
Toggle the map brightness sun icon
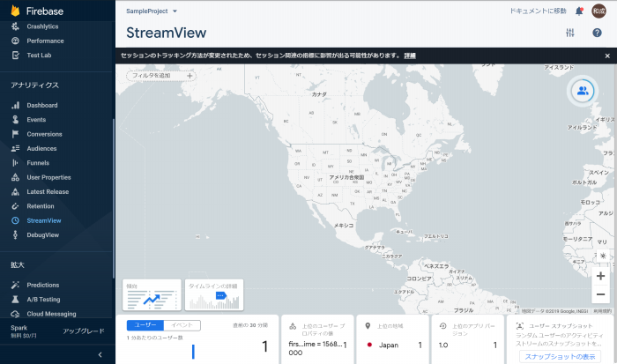(603, 256)
